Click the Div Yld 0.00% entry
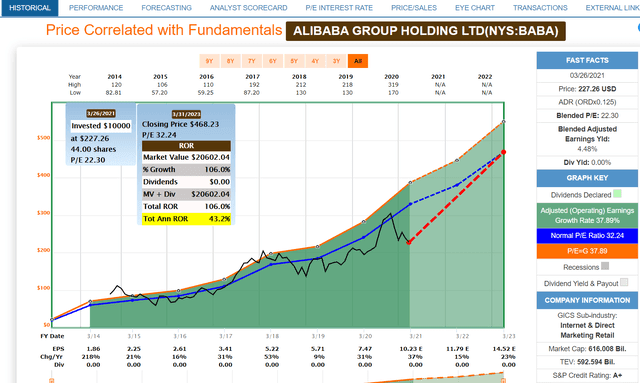Image resolution: width=640 pixels, height=383 pixels. pyautogui.click(x=587, y=163)
